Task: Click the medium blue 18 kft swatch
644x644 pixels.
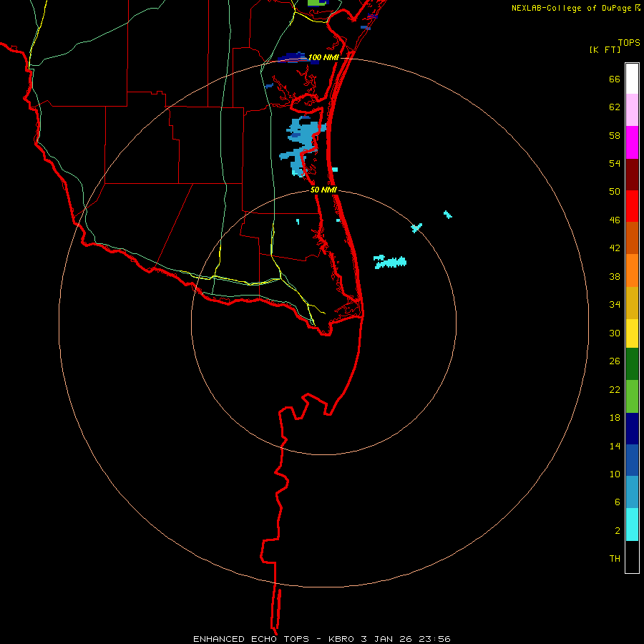Action: click(632, 460)
